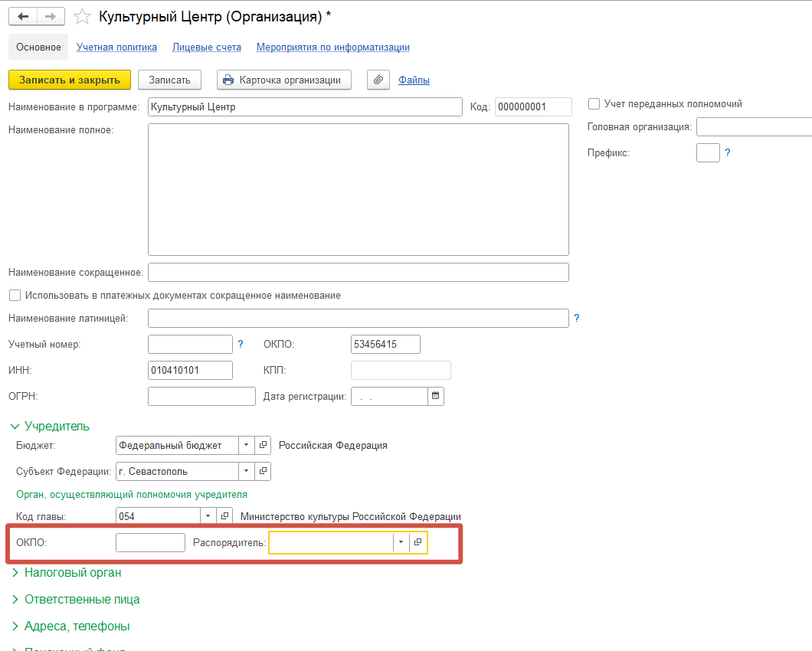Click the Российская Федерация label

333,446
